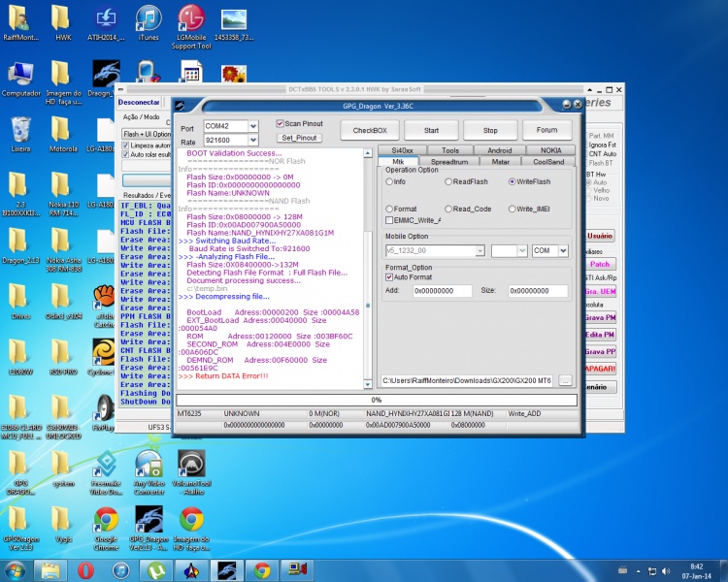Image resolution: width=728 pixels, height=582 pixels.
Task: Expand the COM connection type dropdown
Action: (x=563, y=250)
